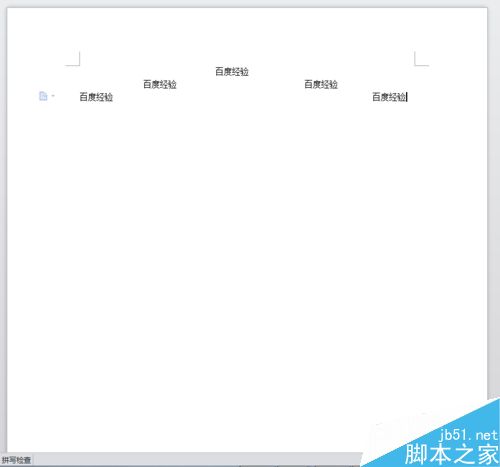This screenshot has width=500, height=467.
Task: Click the 百度经验 text with the blinking cursor
Action: point(389,97)
